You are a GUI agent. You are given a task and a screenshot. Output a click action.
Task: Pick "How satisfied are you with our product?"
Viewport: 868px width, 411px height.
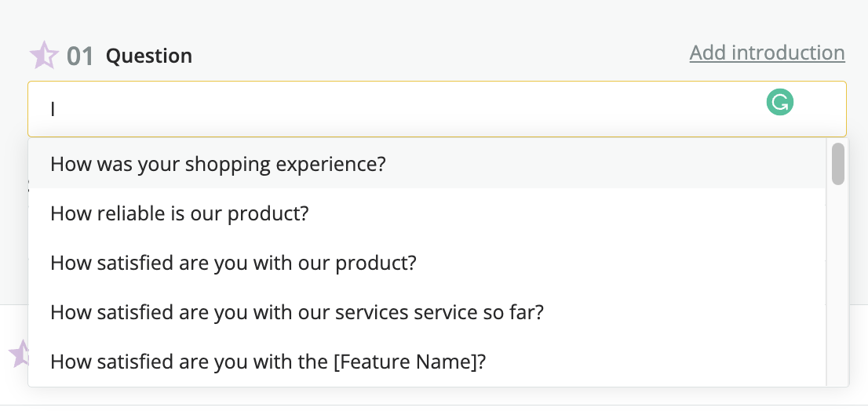[427, 263]
